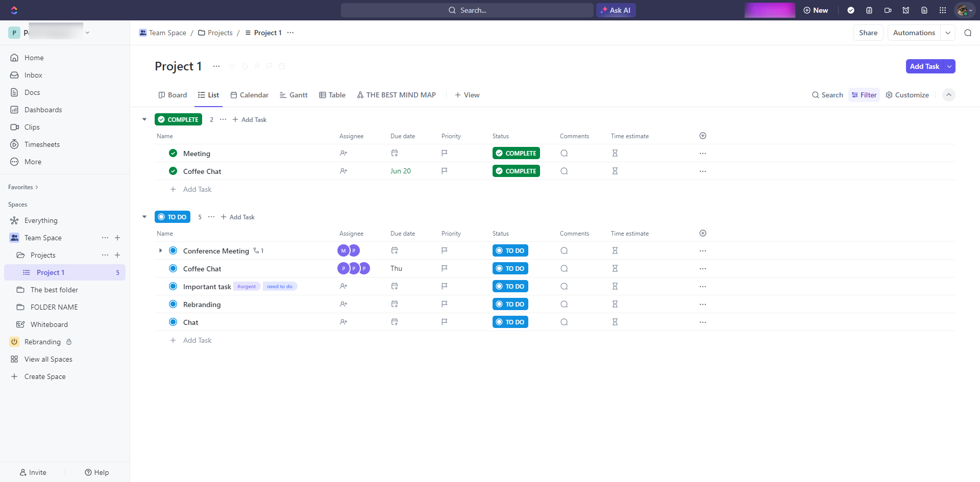Open the apps grid icon in top bar

tap(943, 10)
